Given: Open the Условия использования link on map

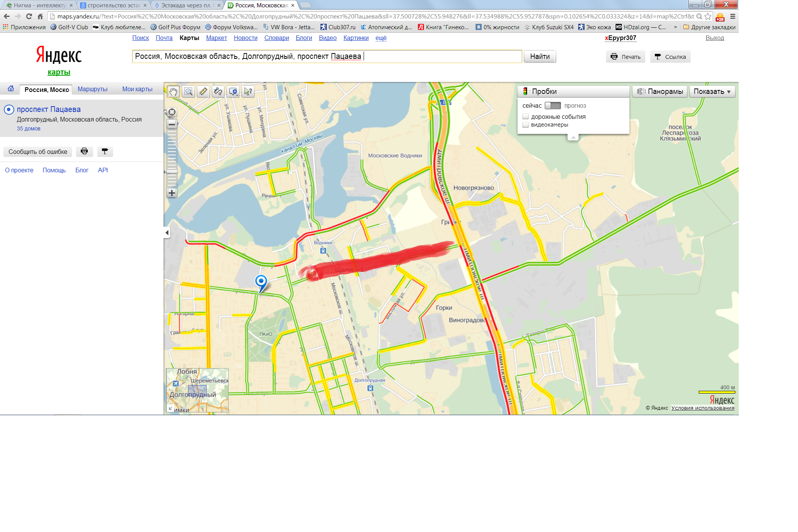Looking at the screenshot, I should coord(703,408).
